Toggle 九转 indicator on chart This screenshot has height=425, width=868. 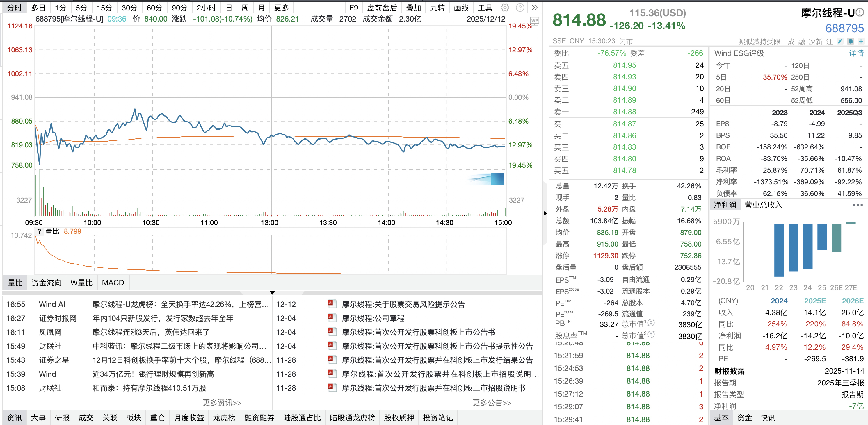tap(437, 7)
